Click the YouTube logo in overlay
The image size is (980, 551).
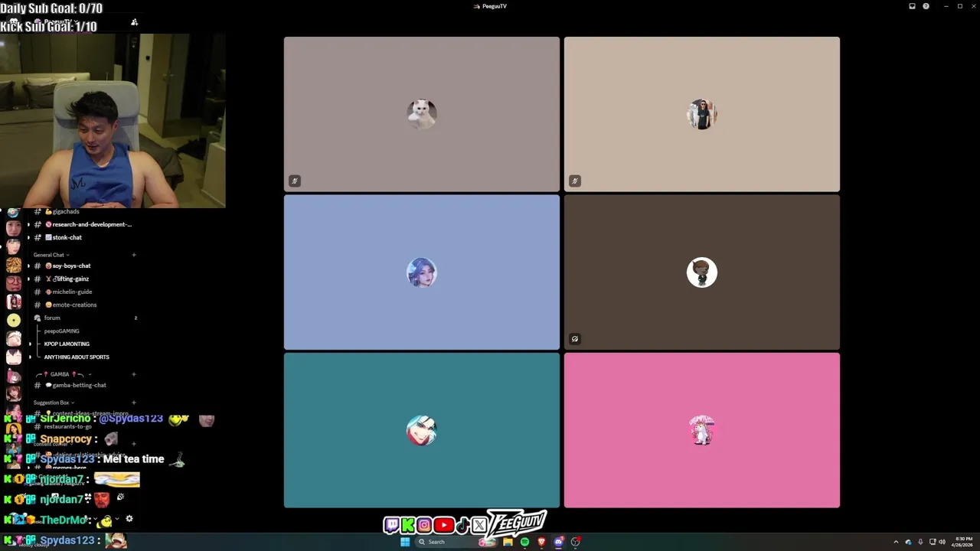tap(443, 525)
